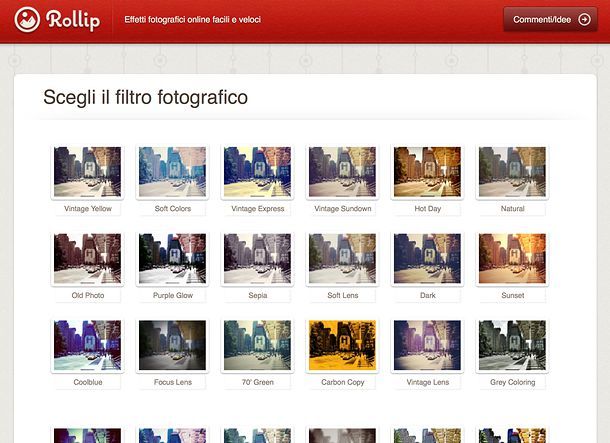The image size is (610, 443).
Task: Click the Rollip wordmark text
Action: coord(73,20)
